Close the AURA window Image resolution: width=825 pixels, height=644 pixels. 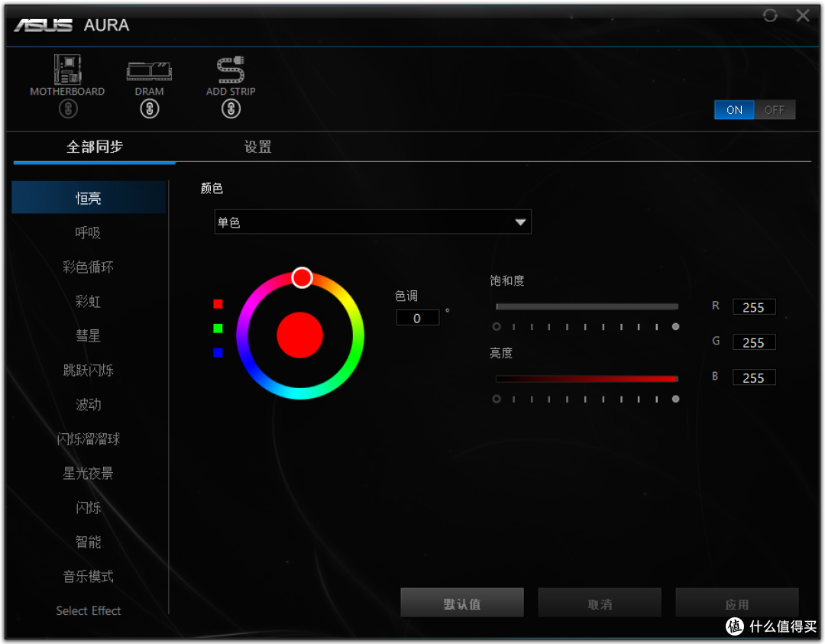803,15
